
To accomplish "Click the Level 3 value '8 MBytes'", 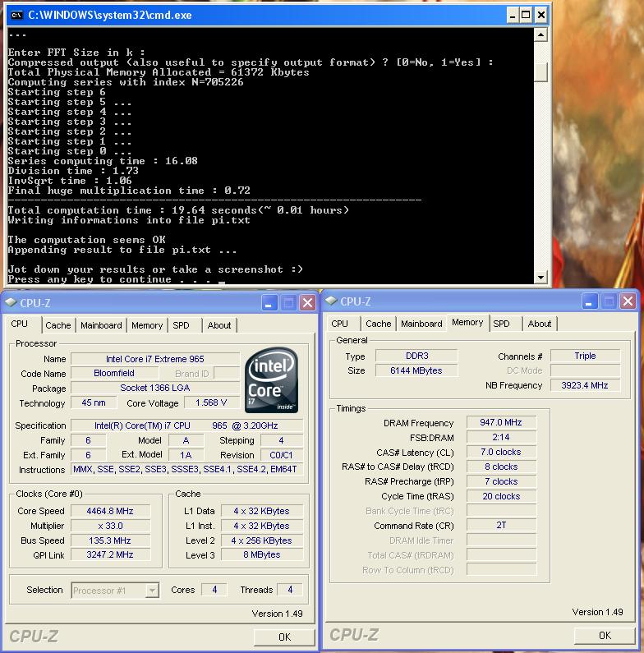I will tap(261, 554).
